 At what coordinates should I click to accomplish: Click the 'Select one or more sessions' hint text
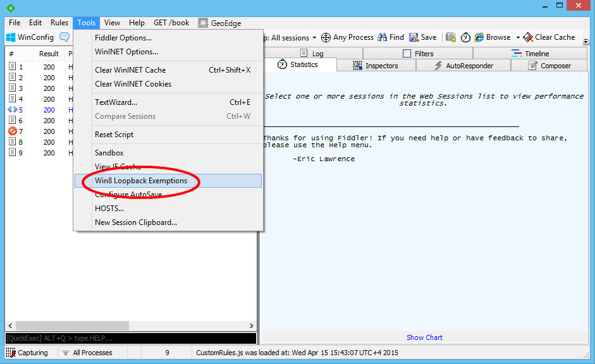click(x=424, y=100)
